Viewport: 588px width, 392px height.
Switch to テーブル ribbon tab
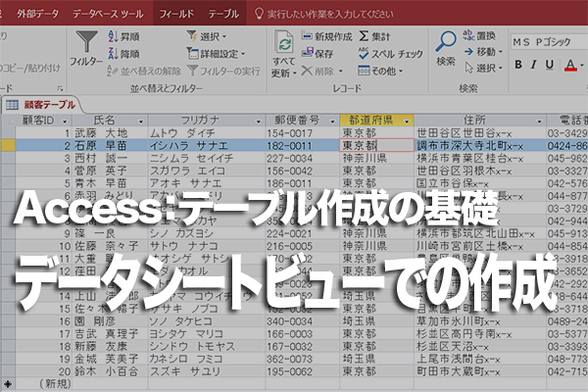(223, 14)
